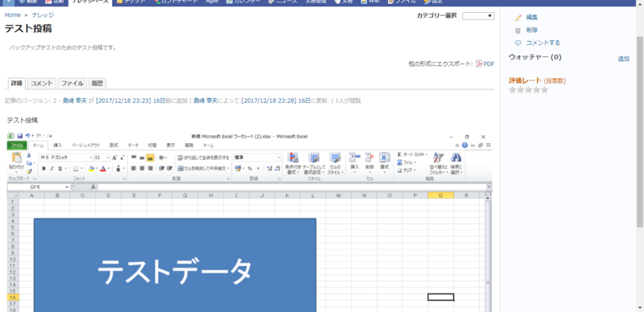Click the Excel Save floppy icon
Image resolution: width=644 pixels, height=312 pixels.
(19, 136)
